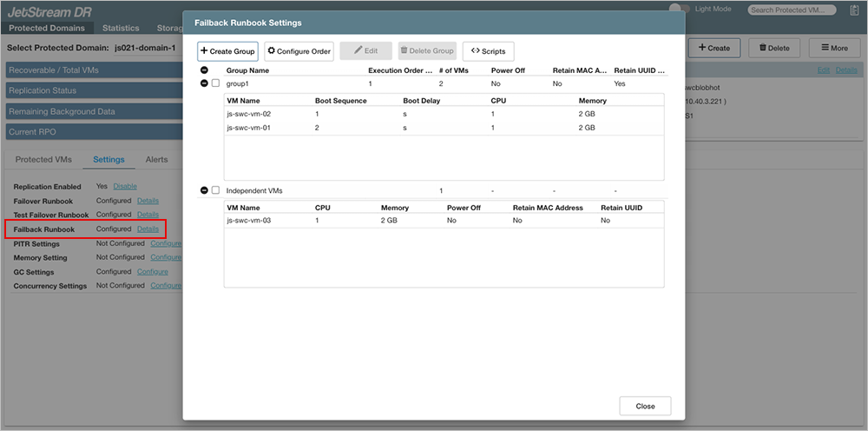Open the Protected VMs tab
The image size is (868, 431).
point(43,160)
